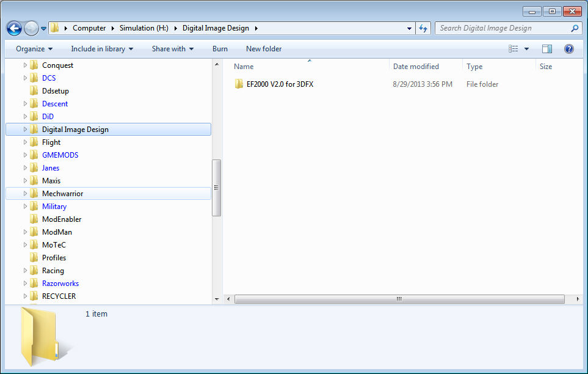Open the Help question mark icon
The image size is (588, 374).
[568, 49]
